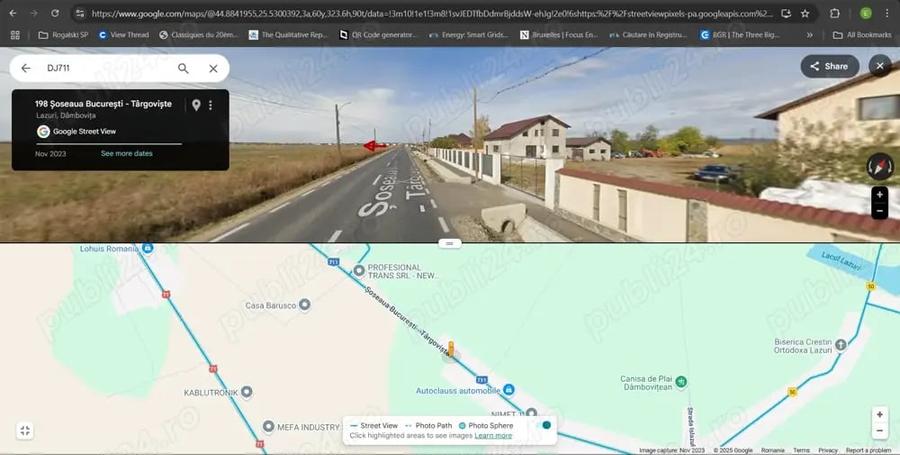This screenshot has width=900, height=455.
Task: Close Street View with the X button
Action: (880, 66)
